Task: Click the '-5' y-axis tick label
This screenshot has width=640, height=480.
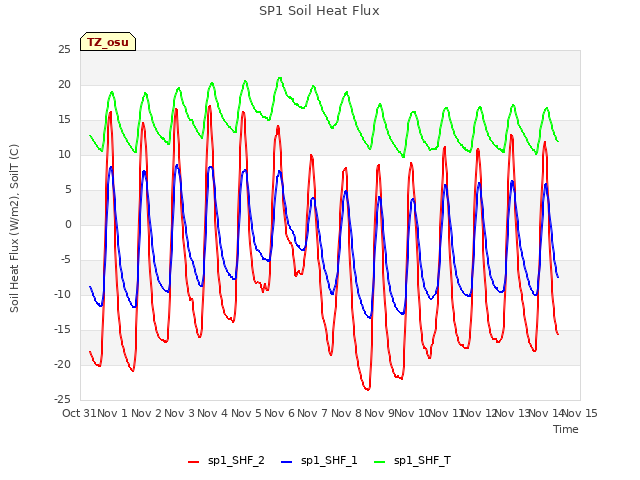Action: click(x=65, y=260)
